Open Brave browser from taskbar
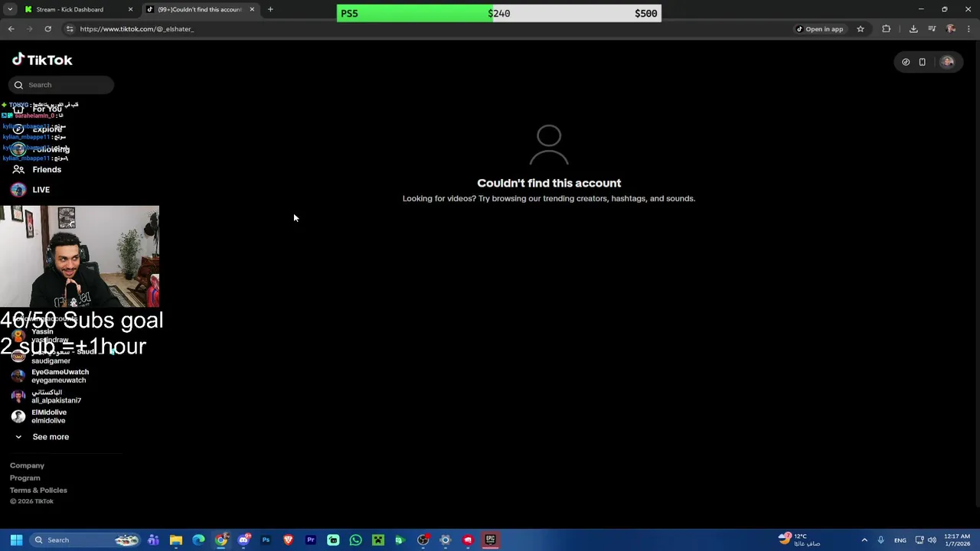Screen dimensions: 980x551 tap(288, 540)
